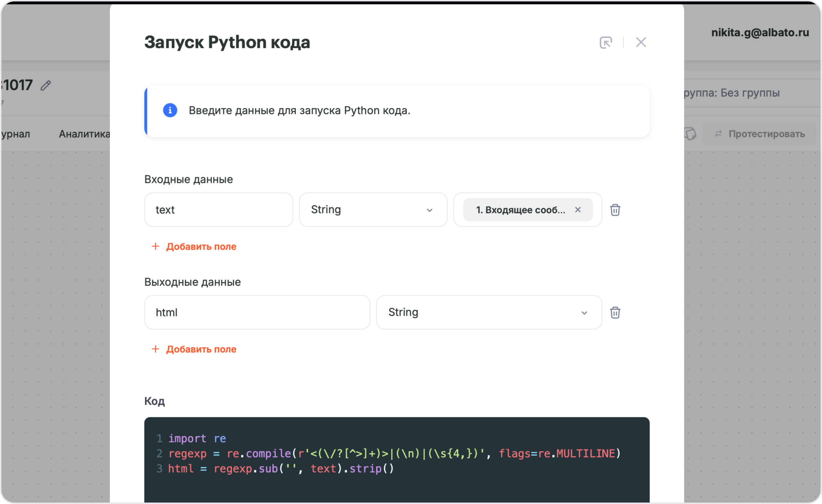This screenshot has height=504, width=822.
Task: Delete the html output field row
Action: click(x=615, y=313)
